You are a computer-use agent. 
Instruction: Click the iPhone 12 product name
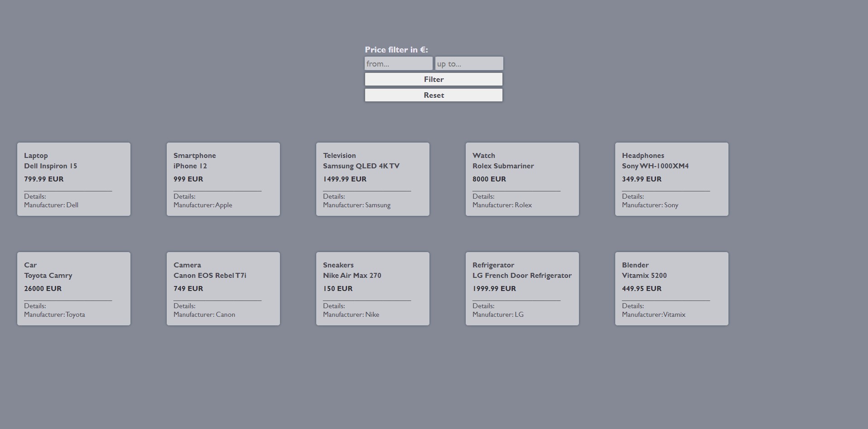(x=190, y=166)
